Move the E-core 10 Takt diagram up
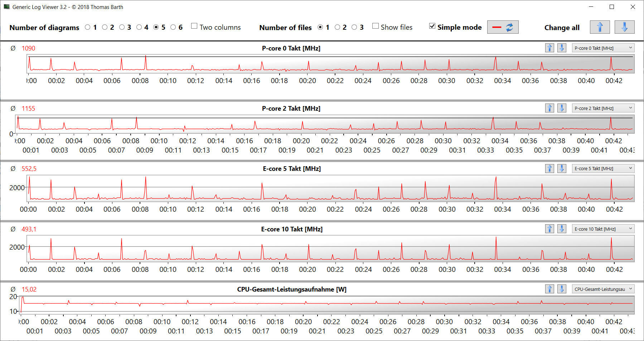This screenshot has width=644, height=341. pyautogui.click(x=549, y=229)
